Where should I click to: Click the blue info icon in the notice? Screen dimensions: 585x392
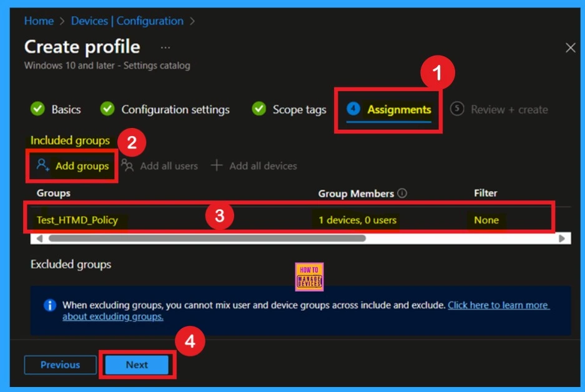[50, 305]
